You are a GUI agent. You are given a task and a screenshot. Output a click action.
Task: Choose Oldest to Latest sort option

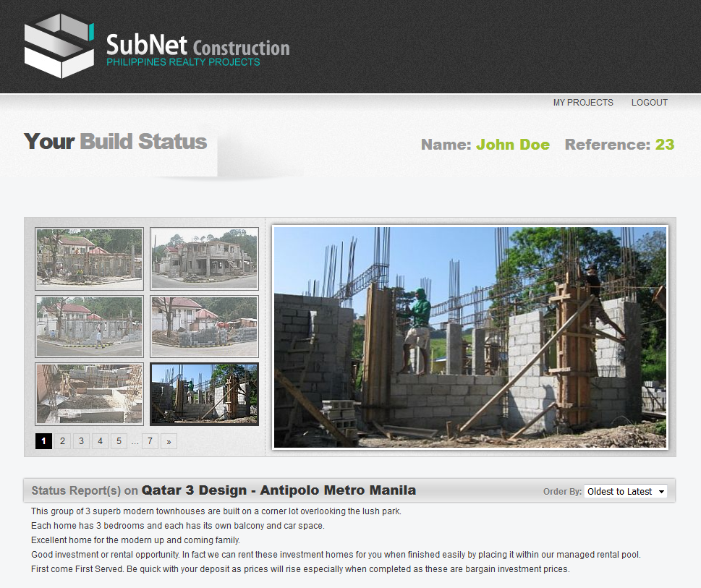(619, 491)
